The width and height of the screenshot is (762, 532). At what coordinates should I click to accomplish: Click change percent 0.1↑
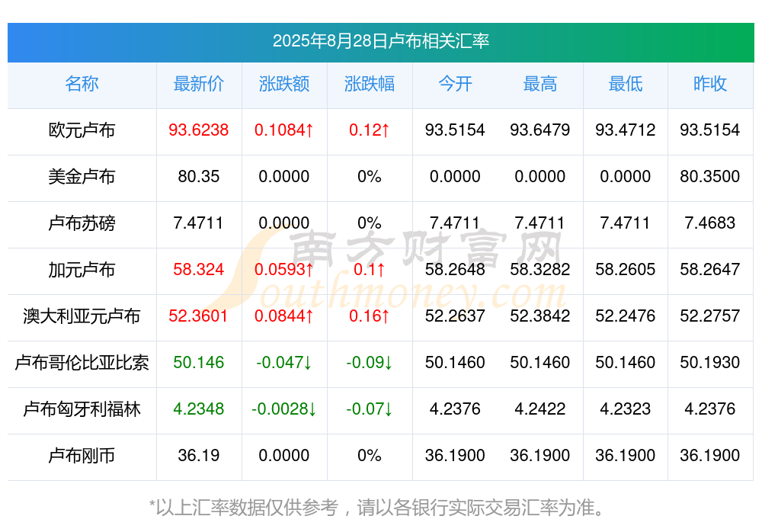click(x=370, y=269)
